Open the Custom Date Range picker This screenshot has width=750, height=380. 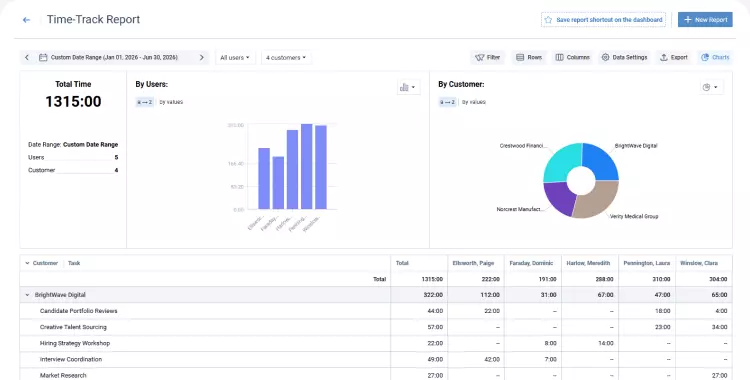point(114,57)
